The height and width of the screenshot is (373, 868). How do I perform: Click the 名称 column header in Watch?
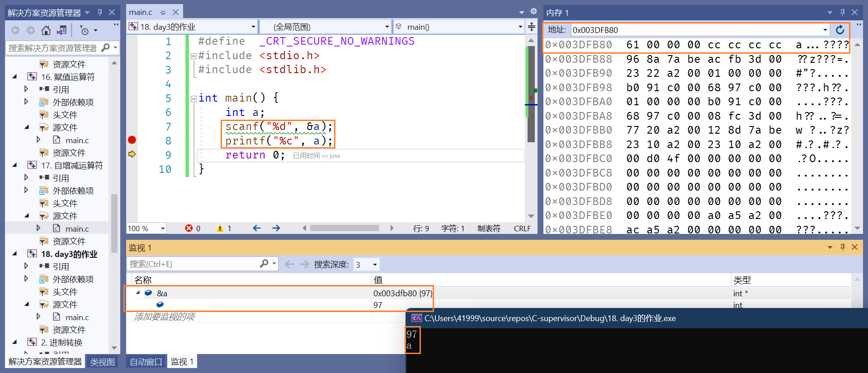pyautogui.click(x=143, y=280)
